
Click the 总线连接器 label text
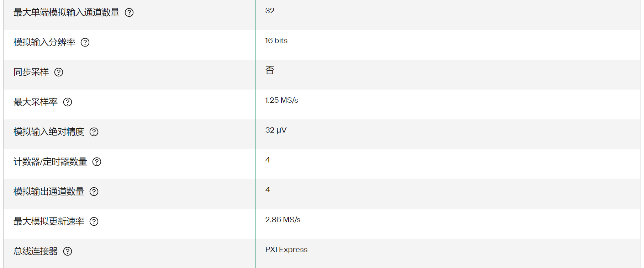coord(36,251)
